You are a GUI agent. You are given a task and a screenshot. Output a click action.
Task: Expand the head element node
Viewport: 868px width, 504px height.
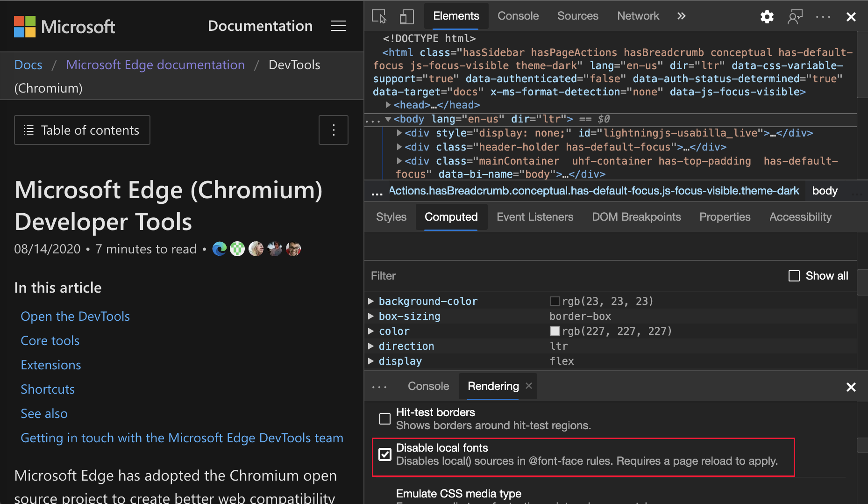388,105
